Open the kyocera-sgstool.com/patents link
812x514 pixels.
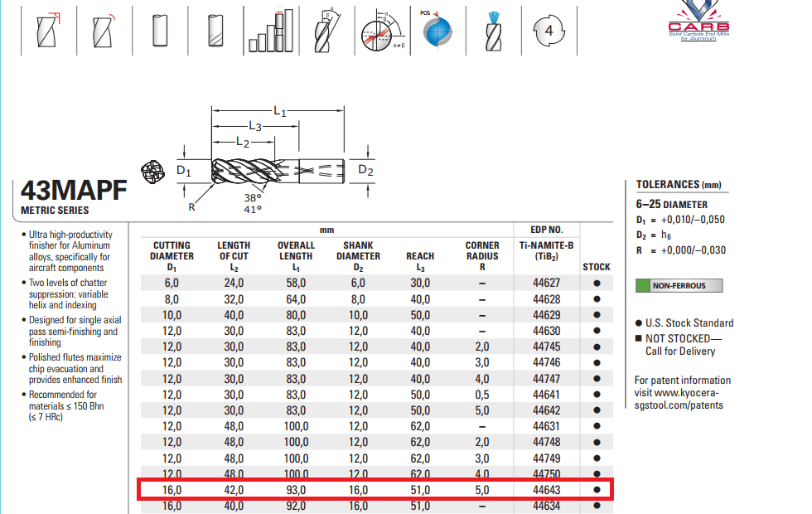coord(679,399)
